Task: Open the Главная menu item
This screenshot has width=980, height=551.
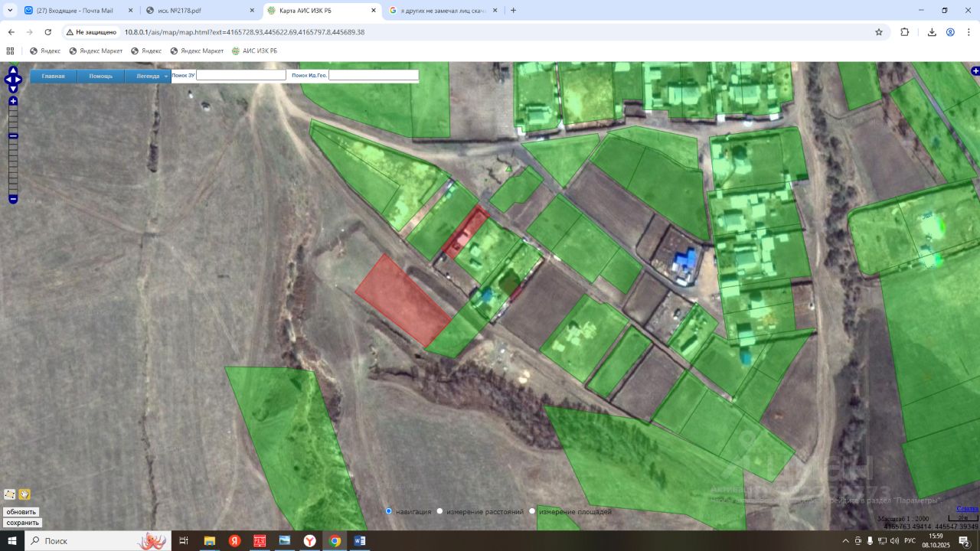Action: (x=53, y=76)
